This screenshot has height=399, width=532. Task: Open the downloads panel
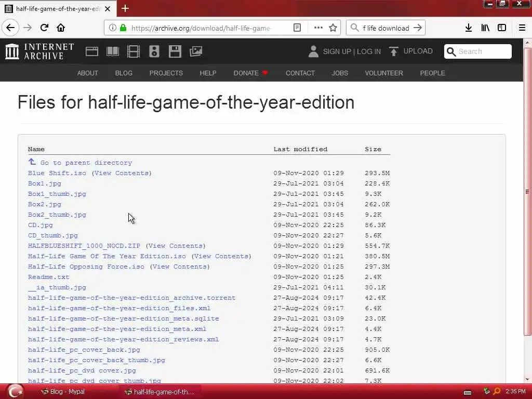469,28
